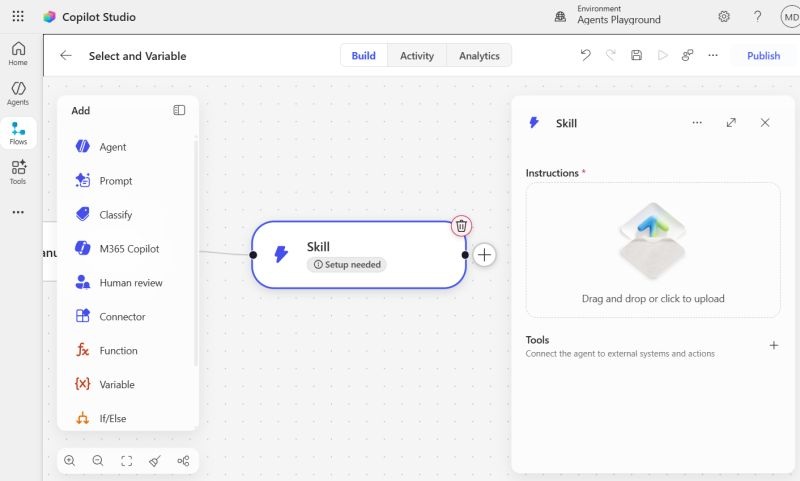Add a Human review node
The image size is (800, 481).
point(131,283)
